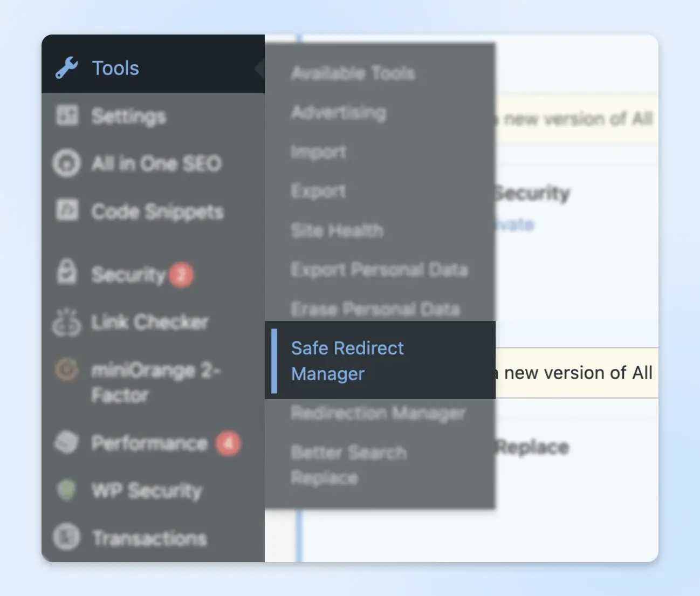This screenshot has height=596, width=700.
Task: Open Redirection Manager submenu item
Action: 378,413
